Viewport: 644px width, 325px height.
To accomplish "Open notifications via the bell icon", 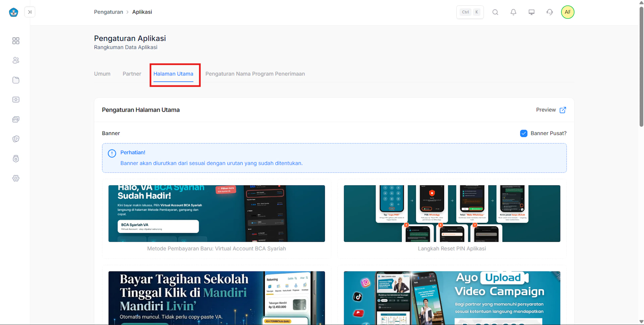I will 513,12.
